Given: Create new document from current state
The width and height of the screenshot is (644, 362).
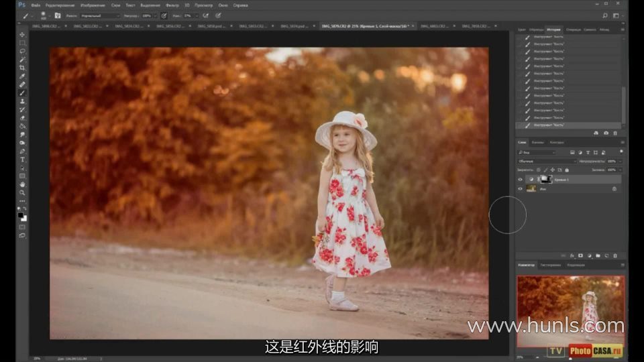Looking at the screenshot, I should click(596, 133).
